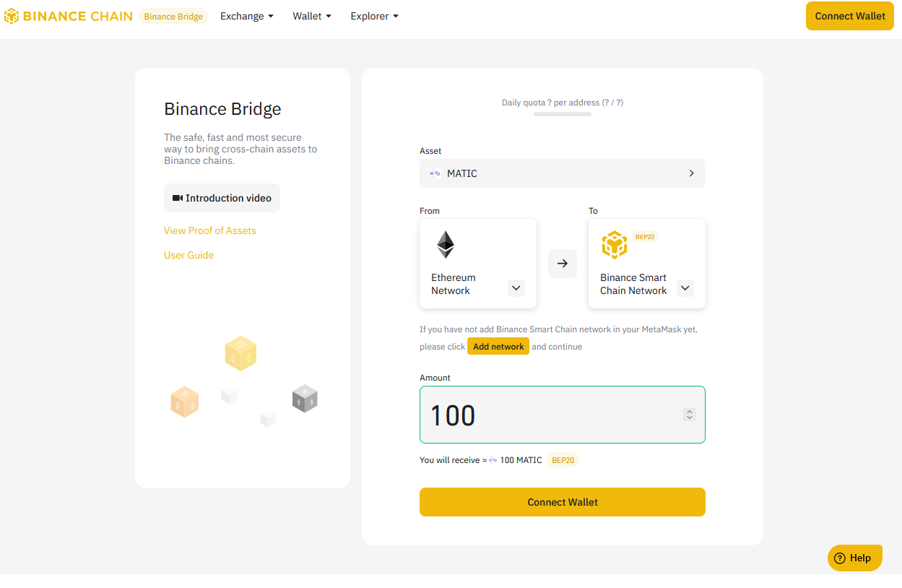The height and width of the screenshot is (588, 902).
Task: Open the Explorer menu
Action: pos(374,16)
